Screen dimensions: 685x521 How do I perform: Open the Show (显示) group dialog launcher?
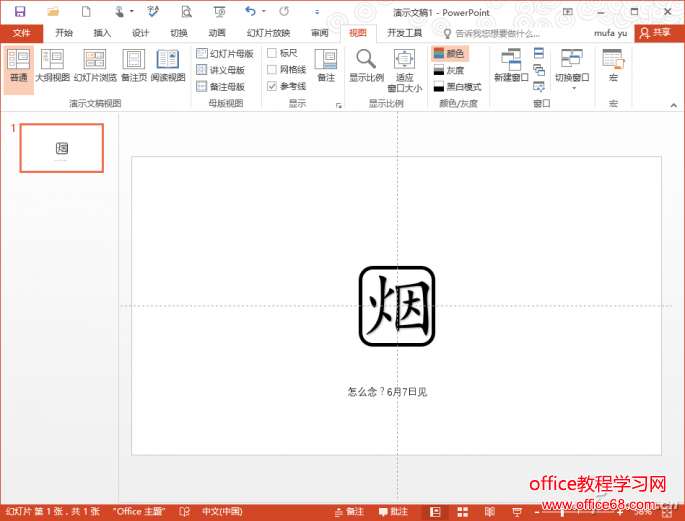click(x=338, y=104)
